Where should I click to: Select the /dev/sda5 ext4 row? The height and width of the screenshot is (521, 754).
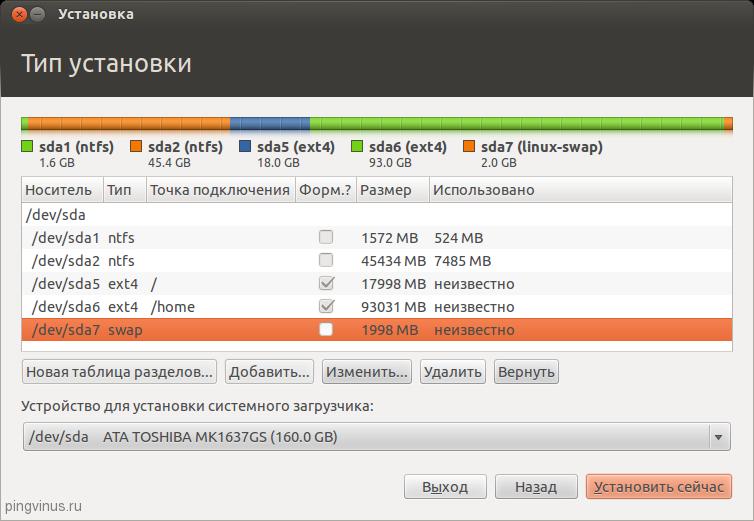tap(377, 284)
